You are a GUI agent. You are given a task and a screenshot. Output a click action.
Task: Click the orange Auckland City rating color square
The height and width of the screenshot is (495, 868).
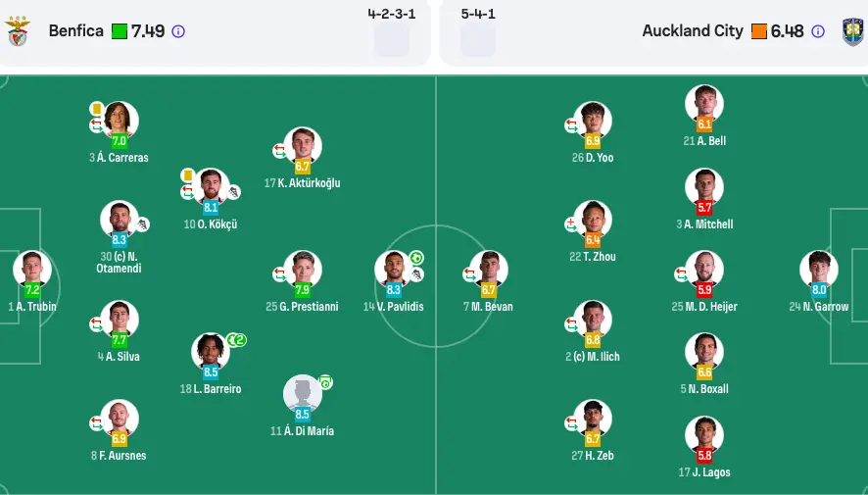tap(758, 31)
